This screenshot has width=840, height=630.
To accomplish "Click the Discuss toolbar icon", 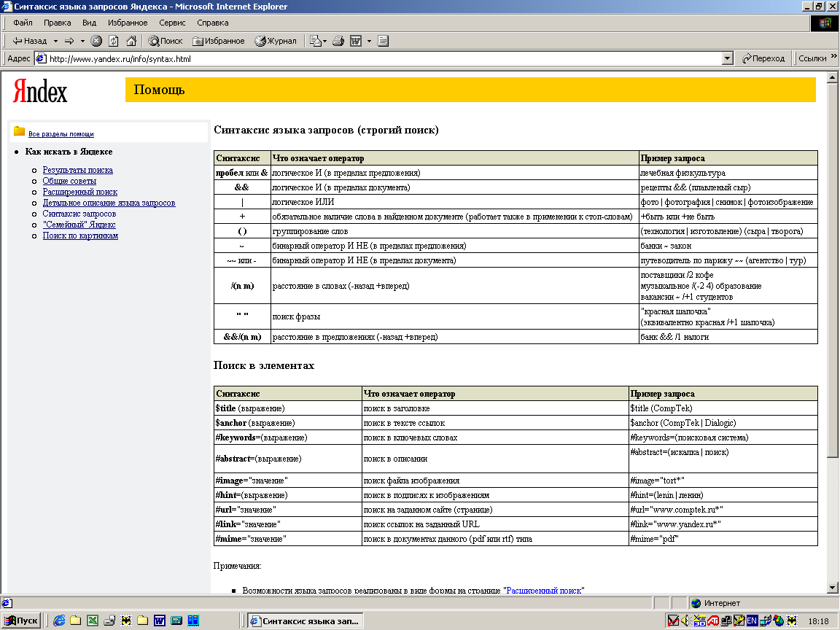I will [383, 41].
